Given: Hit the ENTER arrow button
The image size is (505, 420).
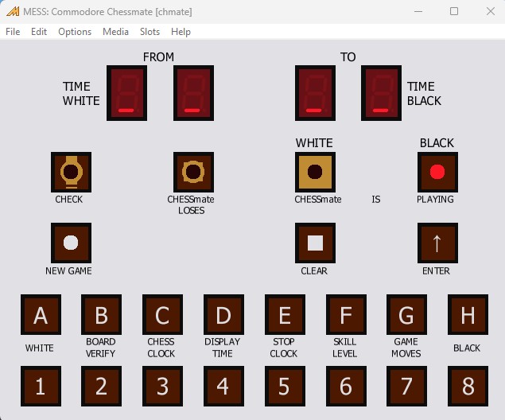Looking at the screenshot, I should 437,243.
